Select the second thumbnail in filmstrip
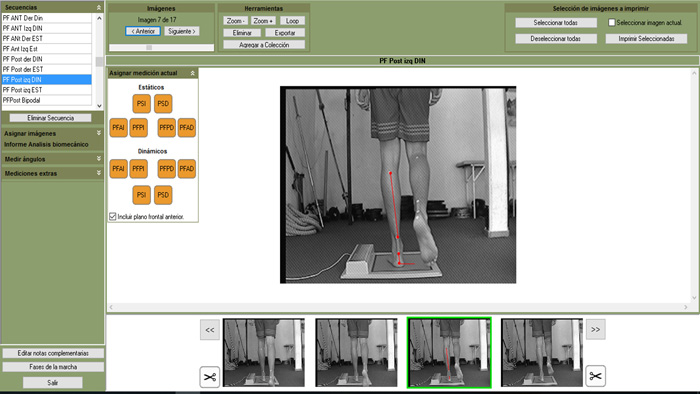Image resolution: width=700 pixels, height=394 pixels. pyautogui.click(x=356, y=353)
